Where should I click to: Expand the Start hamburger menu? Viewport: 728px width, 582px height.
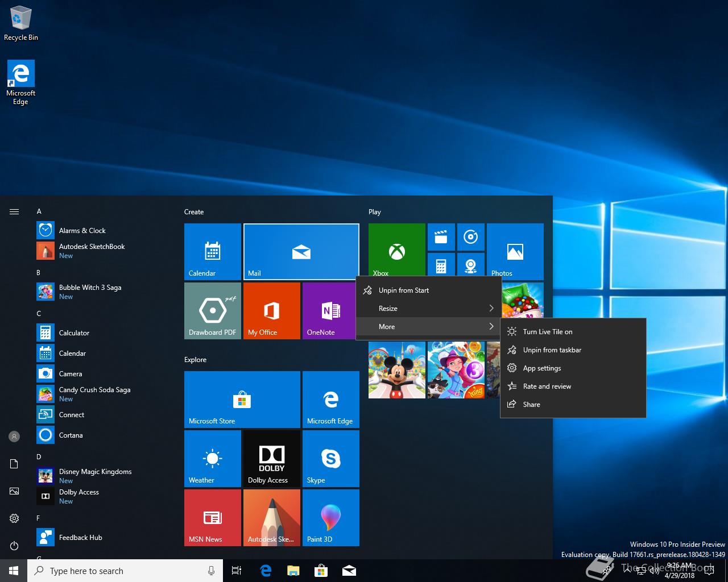coord(14,212)
